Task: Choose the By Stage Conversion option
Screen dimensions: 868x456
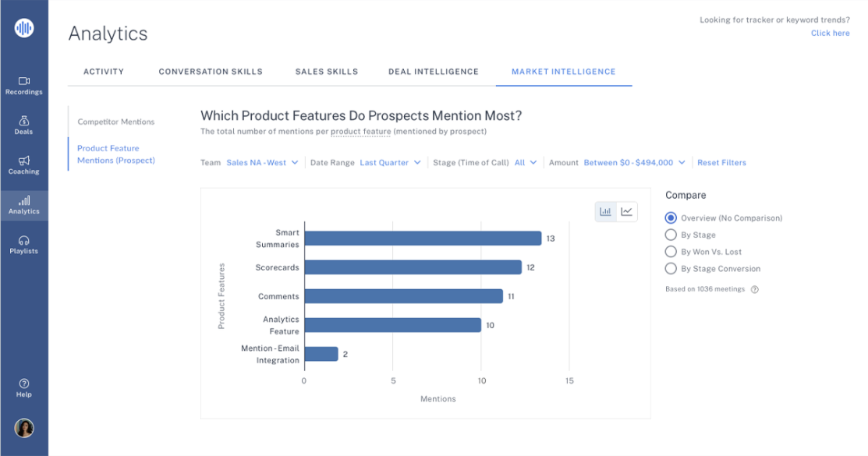Action: (670, 269)
